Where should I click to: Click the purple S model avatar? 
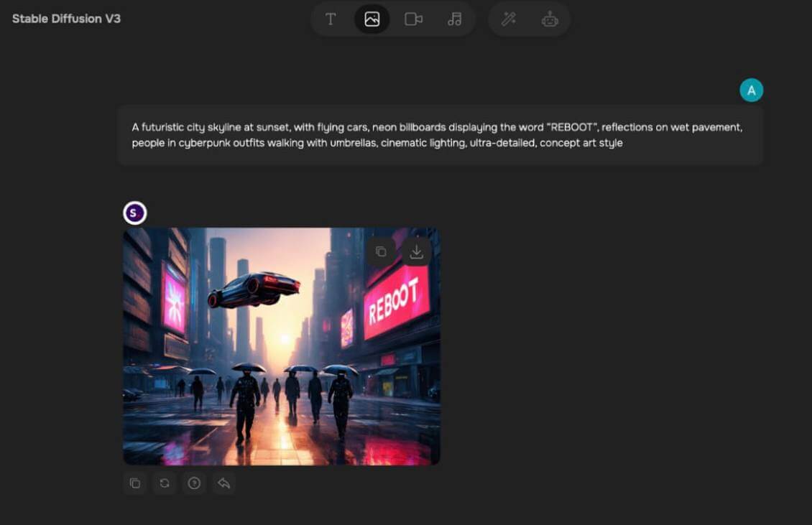point(134,213)
